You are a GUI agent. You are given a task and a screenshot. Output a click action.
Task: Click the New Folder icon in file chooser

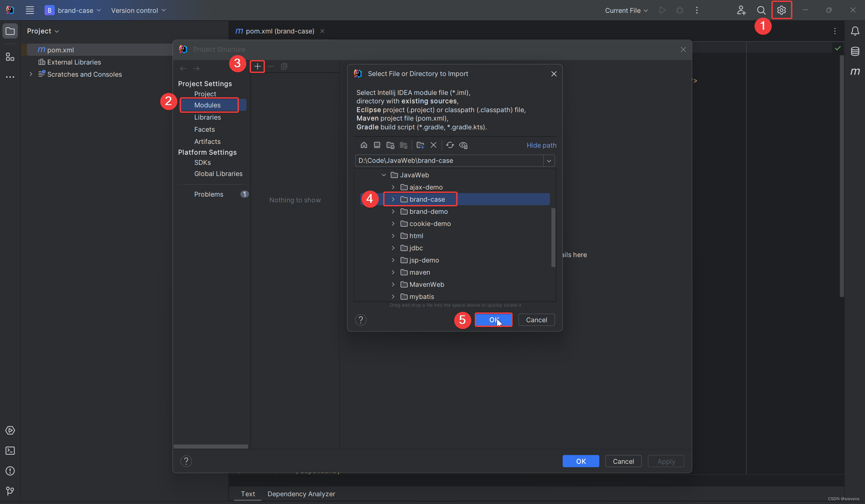point(420,145)
